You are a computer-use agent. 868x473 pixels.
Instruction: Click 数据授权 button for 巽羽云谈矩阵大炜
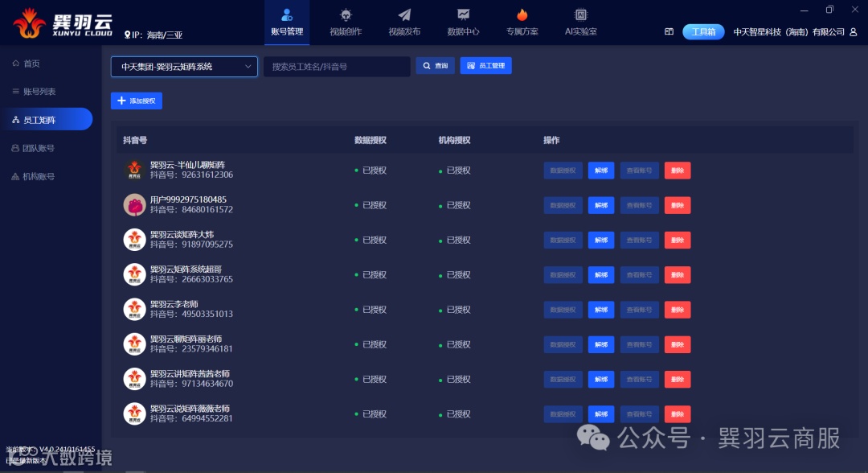click(563, 241)
